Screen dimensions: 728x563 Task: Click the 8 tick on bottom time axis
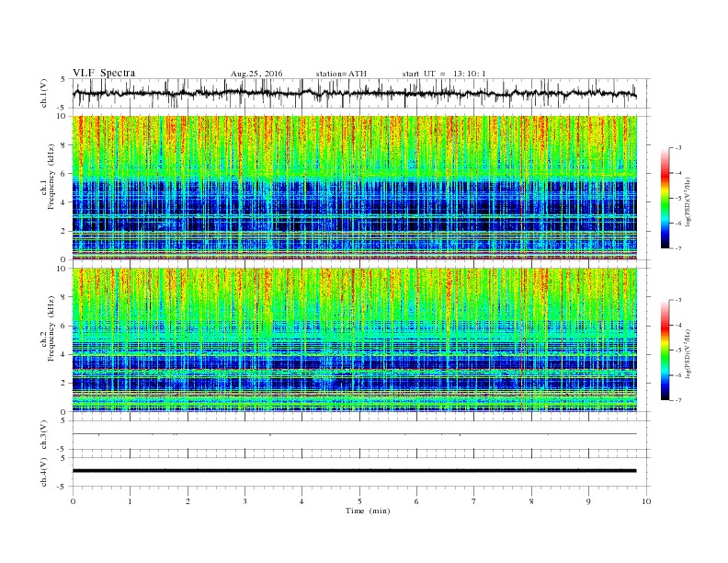(x=531, y=501)
